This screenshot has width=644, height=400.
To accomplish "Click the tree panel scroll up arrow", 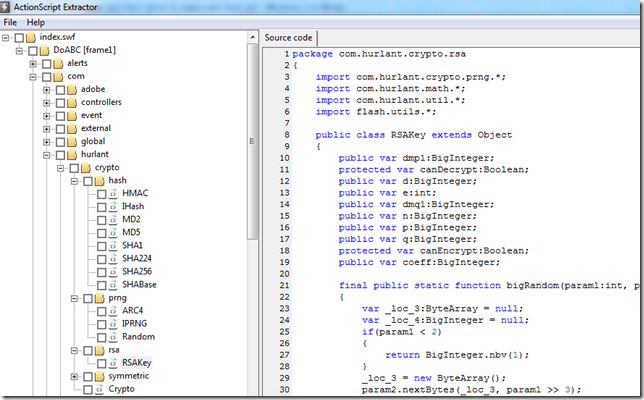I will tap(252, 38).
